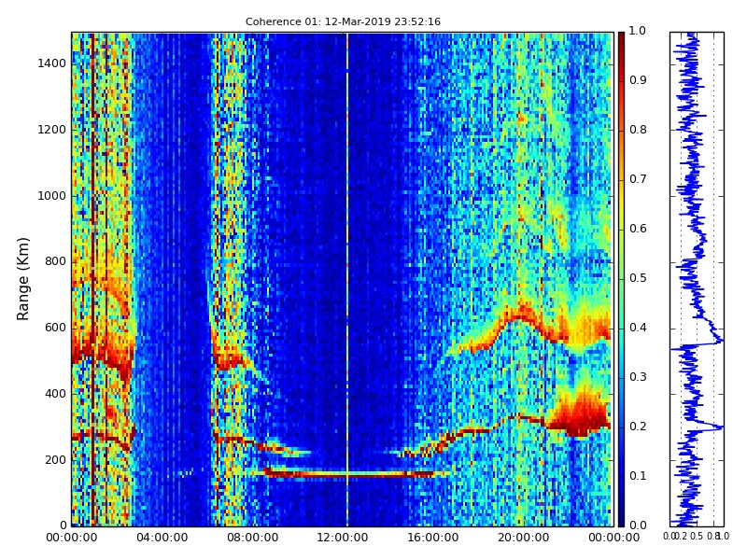Click the x-axis time label '20:00:00'
The height and width of the screenshot is (560, 747).
point(524,539)
